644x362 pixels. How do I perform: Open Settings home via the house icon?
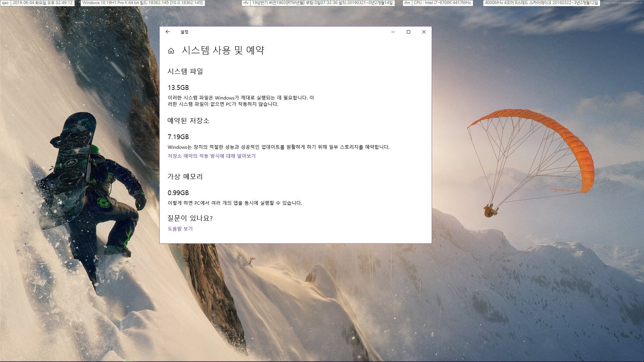[171, 51]
